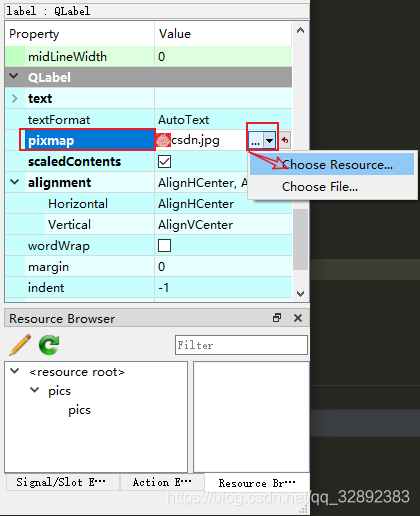
Task: Click the csdn.jpg thumbnail icon
Action: pos(163,140)
